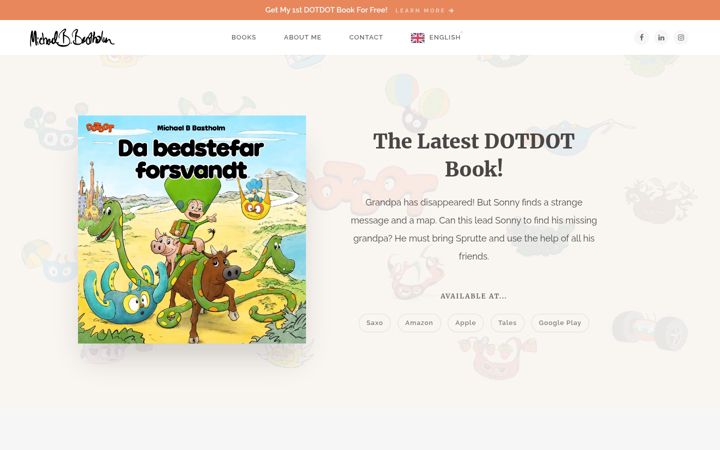
Task: Click 'The Latest DOTDOT Book!' heading
Action: (473, 155)
